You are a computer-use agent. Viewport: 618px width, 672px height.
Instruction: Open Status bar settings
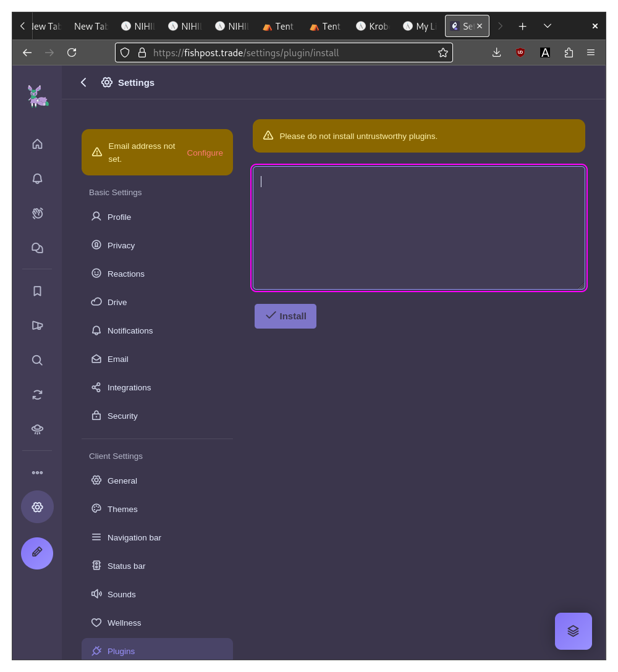click(x=158, y=566)
